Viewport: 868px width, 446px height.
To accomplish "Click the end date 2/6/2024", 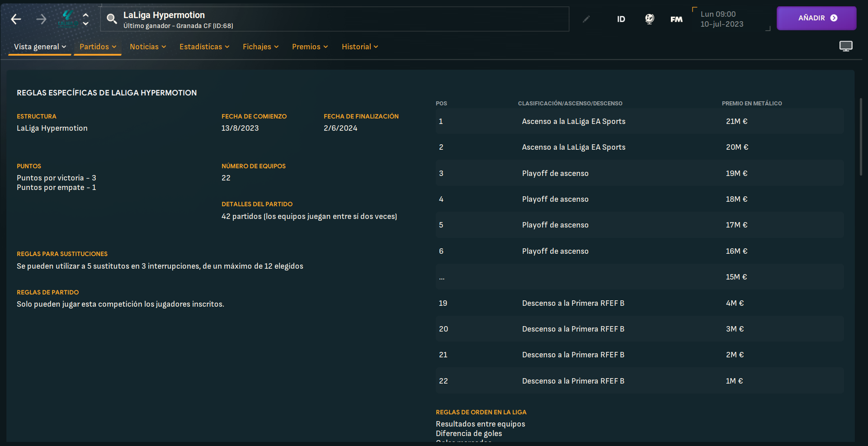I will [x=340, y=128].
